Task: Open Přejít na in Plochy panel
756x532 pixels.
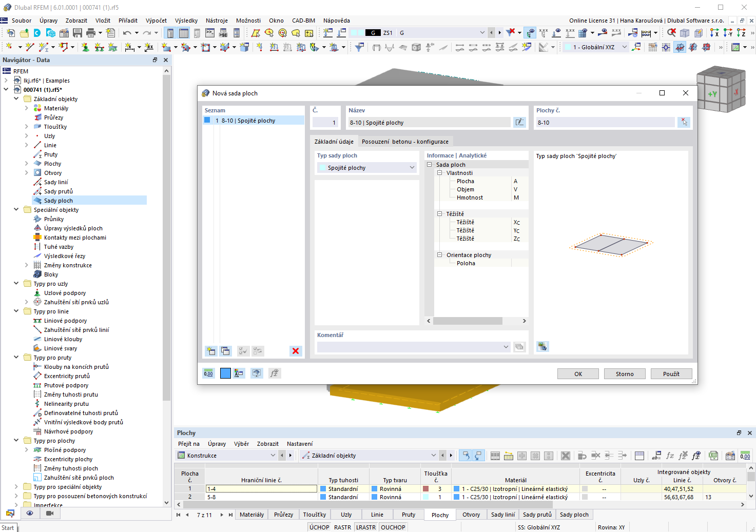Action: (189, 444)
